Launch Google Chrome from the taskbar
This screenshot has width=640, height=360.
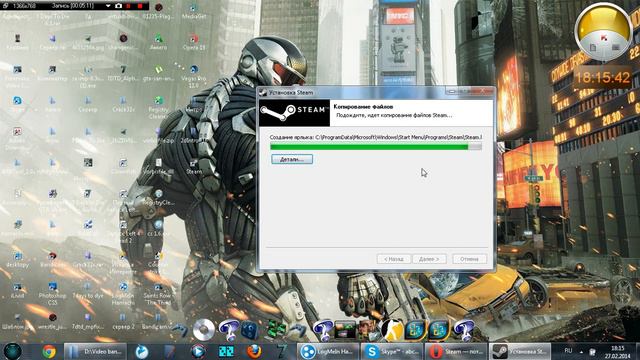tap(49, 351)
